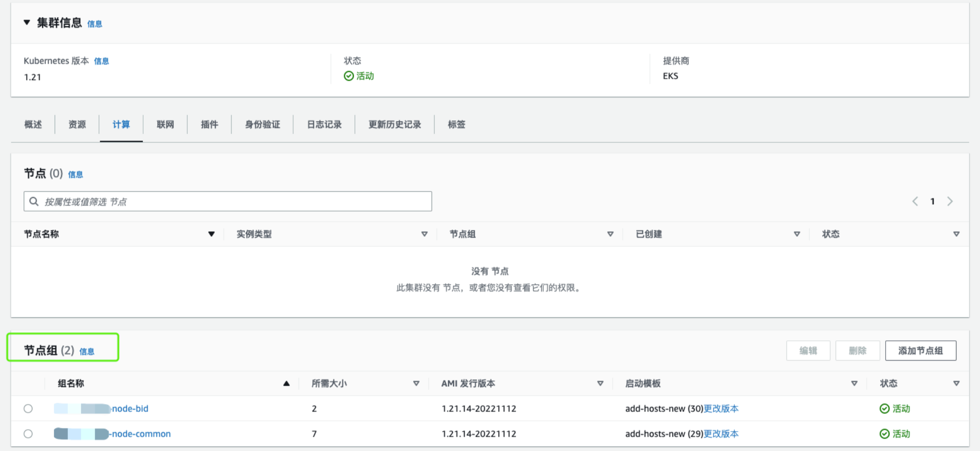Click the search magnifier icon in node filter

[x=34, y=201]
